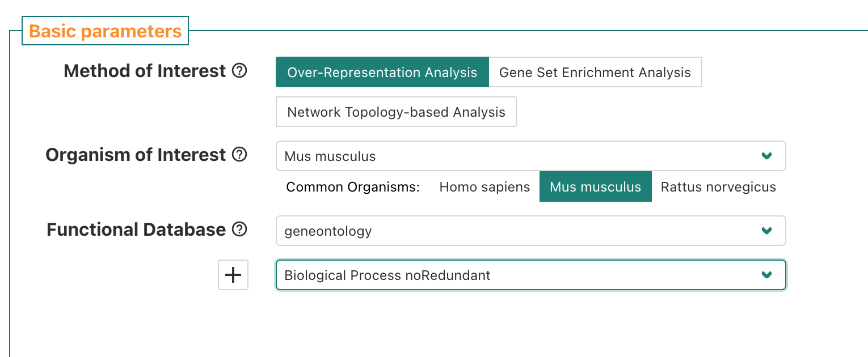868x357 pixels.
Task: Show help for Functional Database
Action: point(240,229)
